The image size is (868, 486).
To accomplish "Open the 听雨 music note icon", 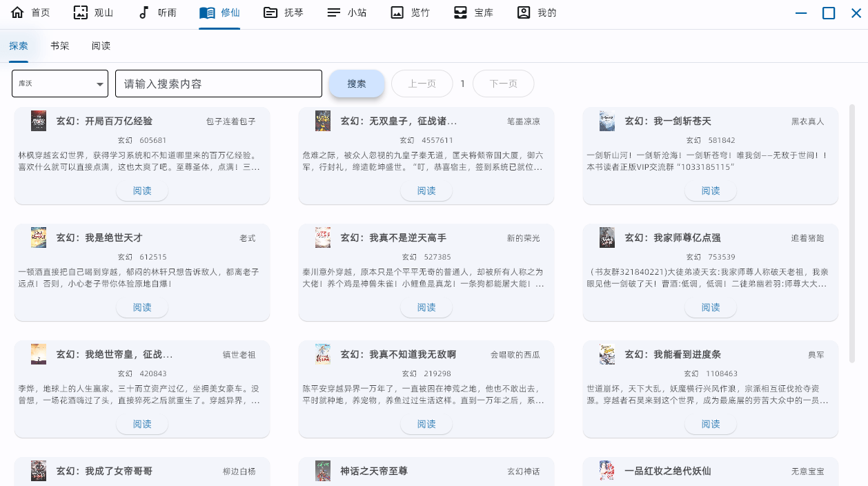I will point(142,12).
